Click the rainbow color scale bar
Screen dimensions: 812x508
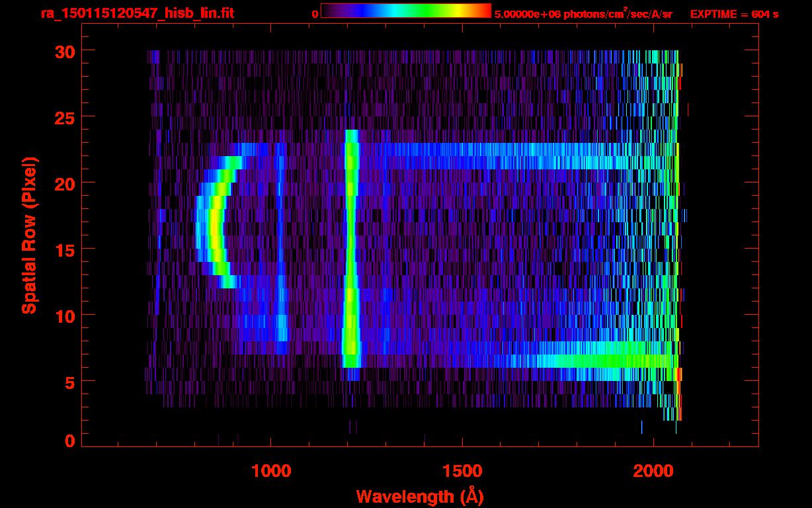[406, 11]
